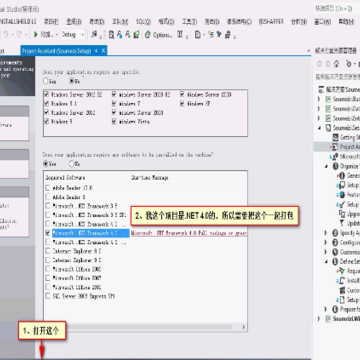Click the Upgrade Paths item icon

(342, 214)
